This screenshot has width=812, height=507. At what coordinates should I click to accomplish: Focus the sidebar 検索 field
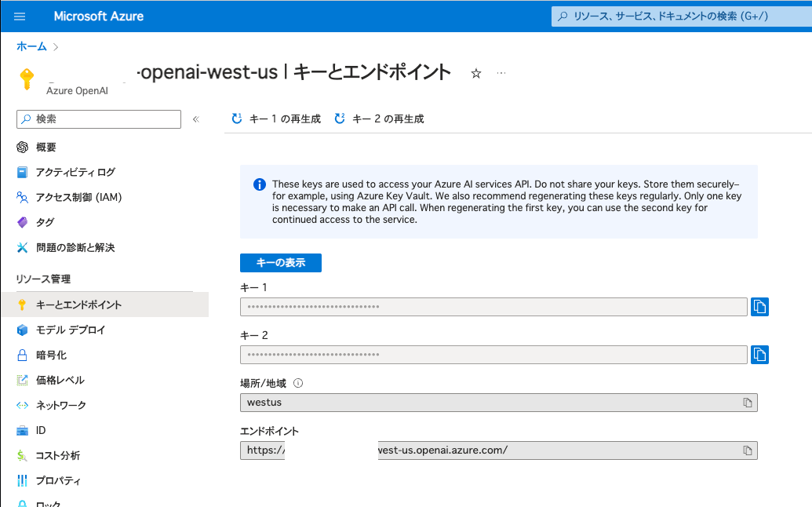click(x=99, y=119)
